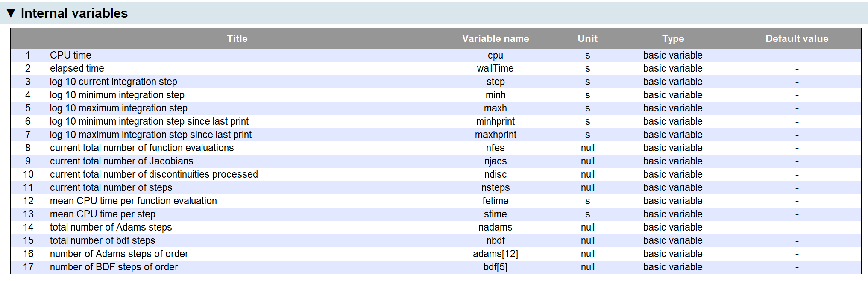
Task: Click 'log 10 minimum integration step' title
Action: point(117,95)
